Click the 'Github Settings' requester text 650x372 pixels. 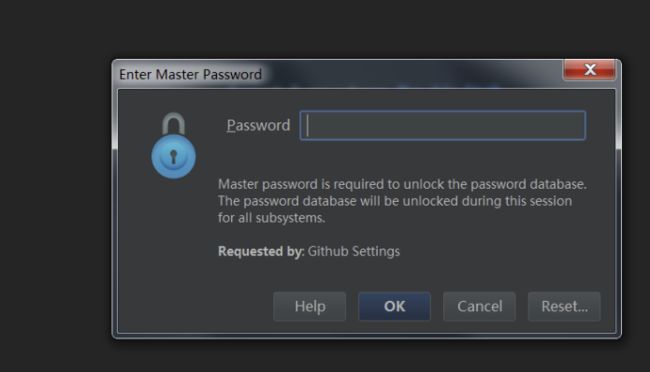pos(354,252)
